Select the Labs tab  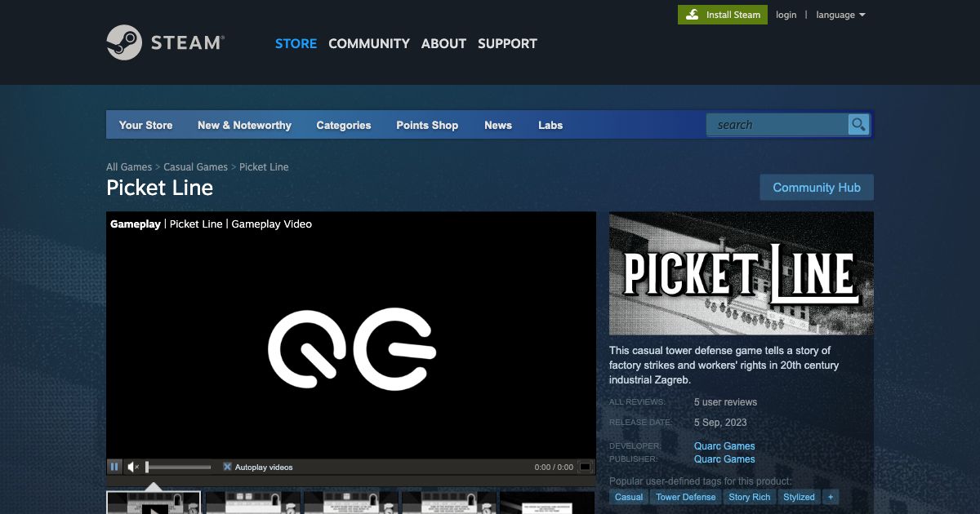tap(550, 125)
